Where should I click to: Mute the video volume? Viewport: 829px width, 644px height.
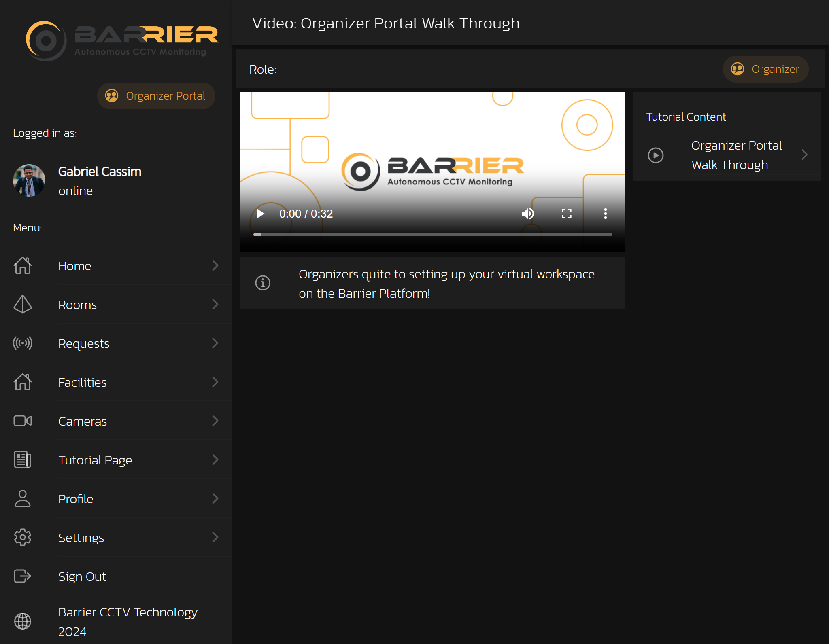(x=527, y=214)
